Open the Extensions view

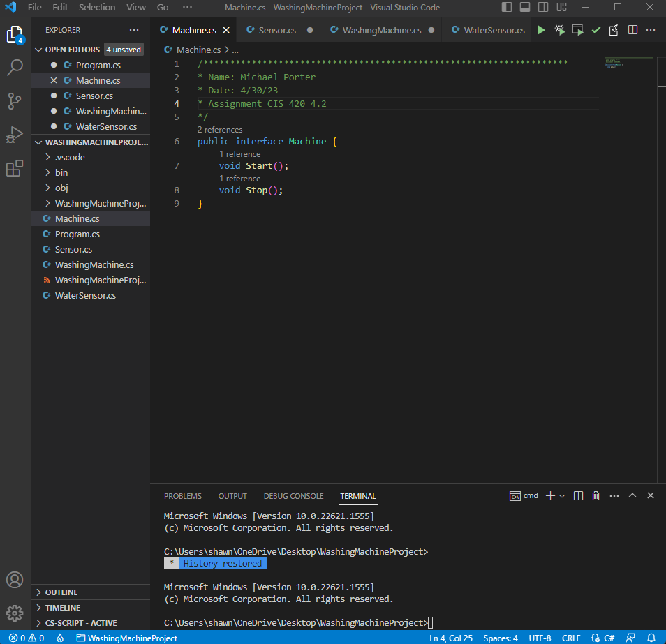[x=15, y=168]
